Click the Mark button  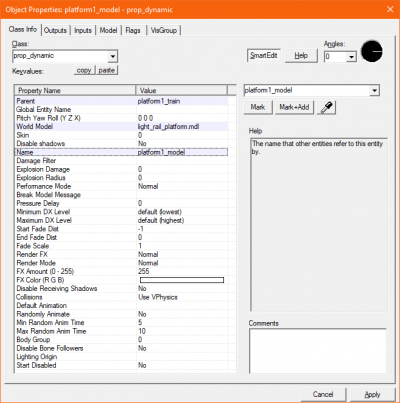click(258, 107)
